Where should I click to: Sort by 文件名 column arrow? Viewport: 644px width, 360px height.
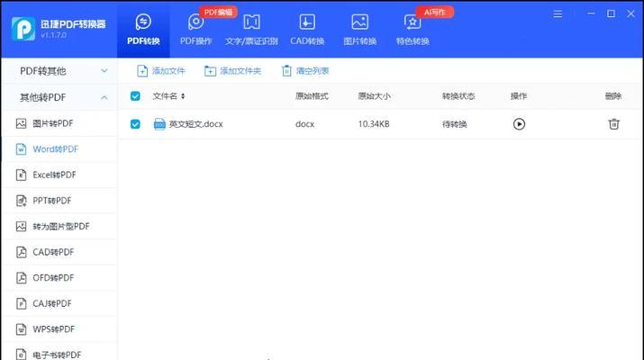(183, 96)
